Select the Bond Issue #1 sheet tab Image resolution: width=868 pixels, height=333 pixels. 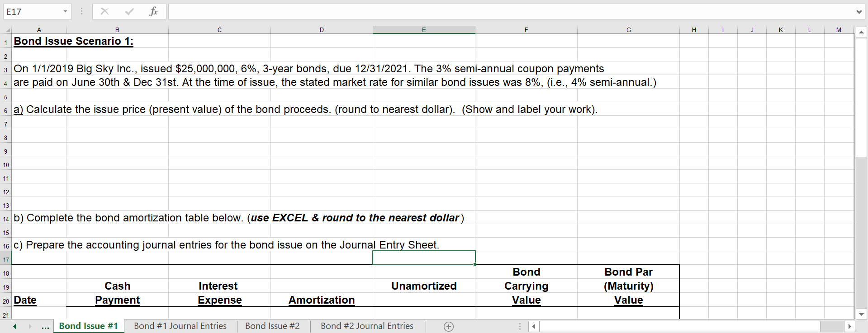[x=89, y=326]
